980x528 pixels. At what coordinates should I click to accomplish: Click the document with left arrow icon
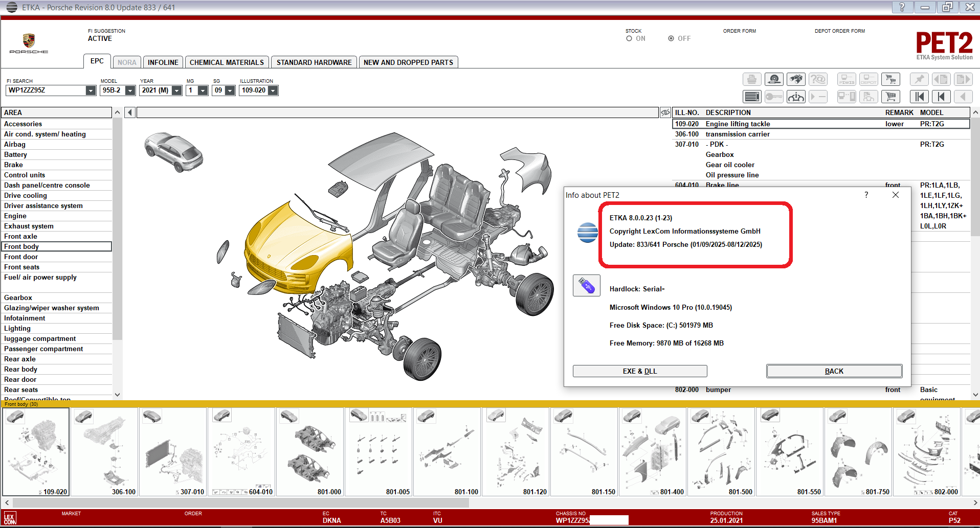(941, 79)
